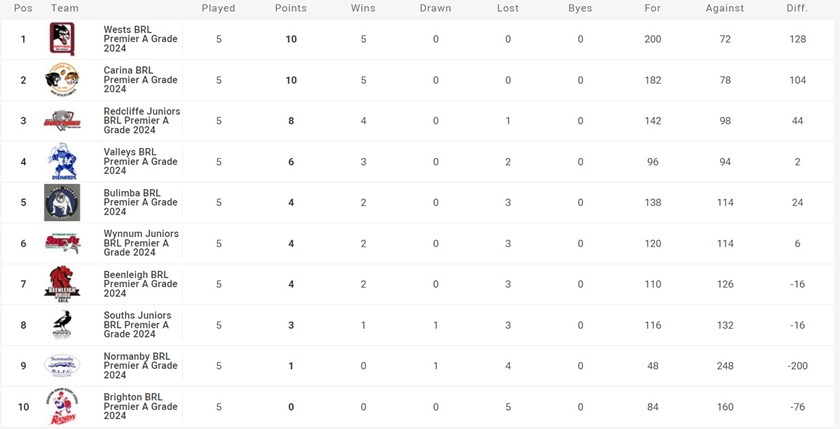
Task: Open Brighton BRL Premier A Grade link
Action: [140, 406]
